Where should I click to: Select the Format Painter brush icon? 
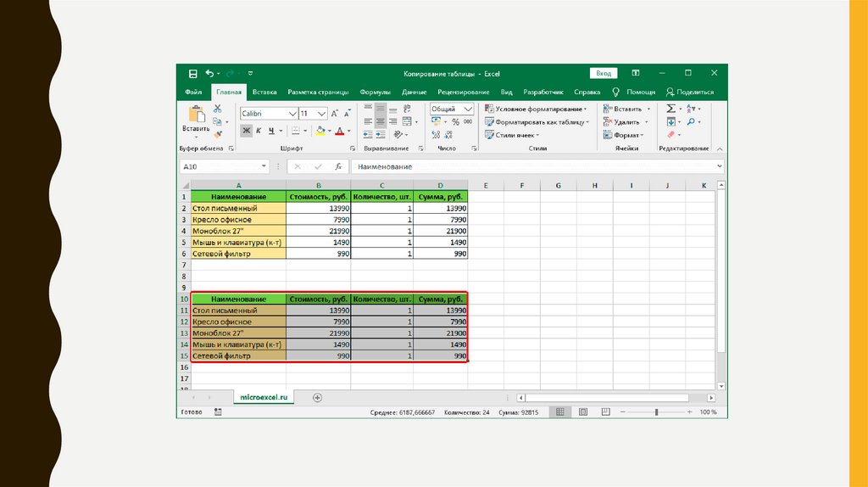218,134
